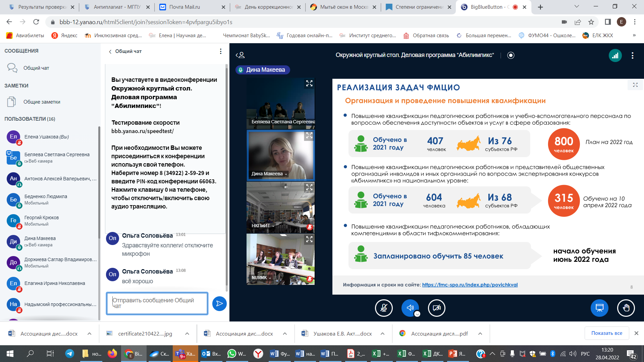Click the send message arrow button
Image resolution: width=644 pixels, height=362 pixels.
(219, 304)
